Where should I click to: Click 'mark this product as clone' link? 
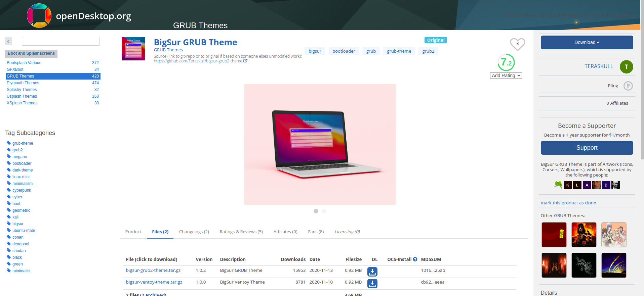568,203
